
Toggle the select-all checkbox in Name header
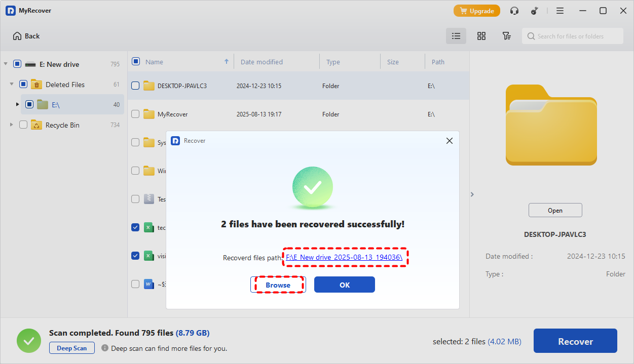136,61
